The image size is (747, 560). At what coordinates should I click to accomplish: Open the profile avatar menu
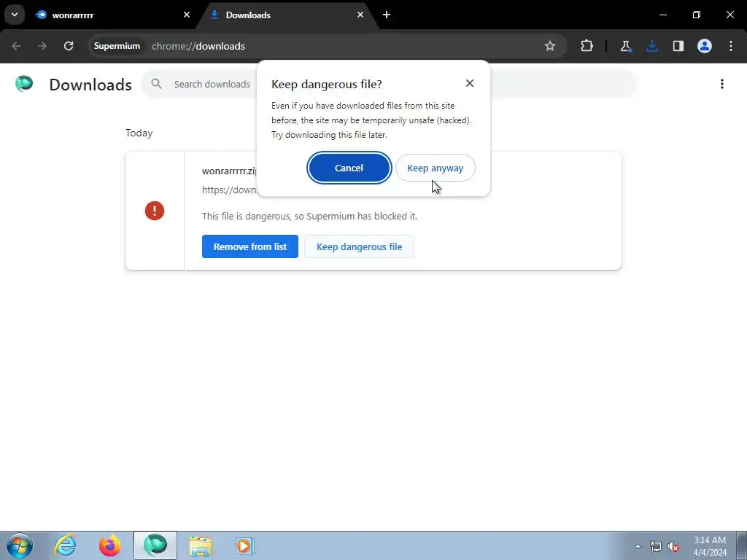coord(705,46)
